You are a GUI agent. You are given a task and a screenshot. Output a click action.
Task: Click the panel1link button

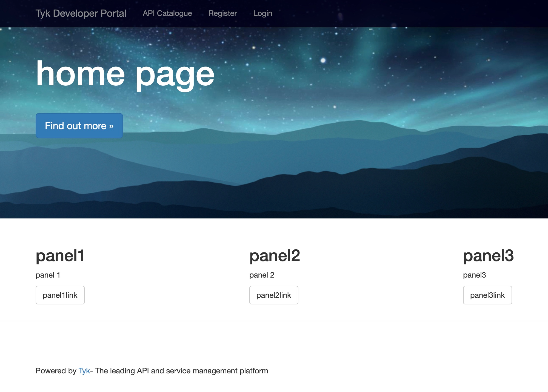click(60, 295)
